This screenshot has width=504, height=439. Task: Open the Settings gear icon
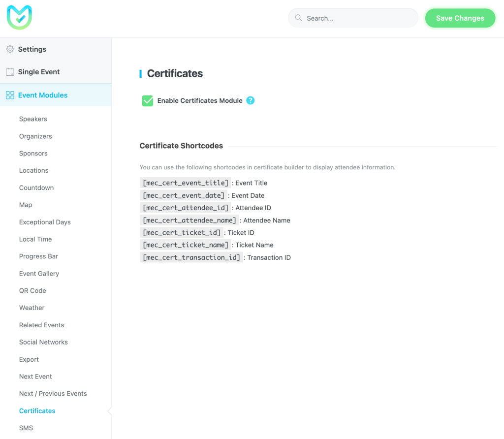(x=9, y=49)
